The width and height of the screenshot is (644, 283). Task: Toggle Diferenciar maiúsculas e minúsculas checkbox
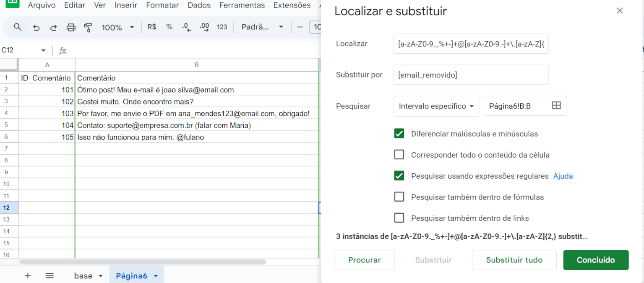[399, 134]
